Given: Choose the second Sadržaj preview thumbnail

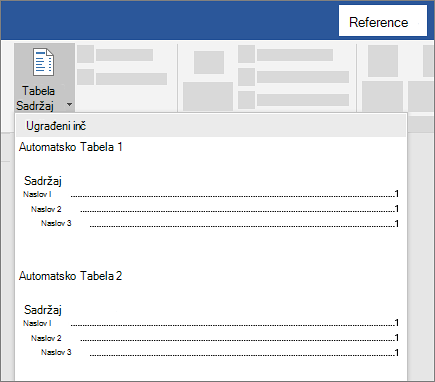Looking at the screenshot, I should click(211, 331).
